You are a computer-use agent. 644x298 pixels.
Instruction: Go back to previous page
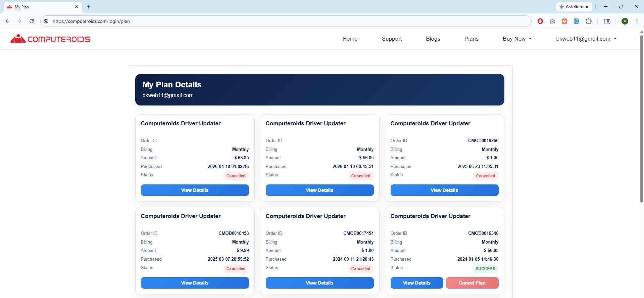point(7,21)
